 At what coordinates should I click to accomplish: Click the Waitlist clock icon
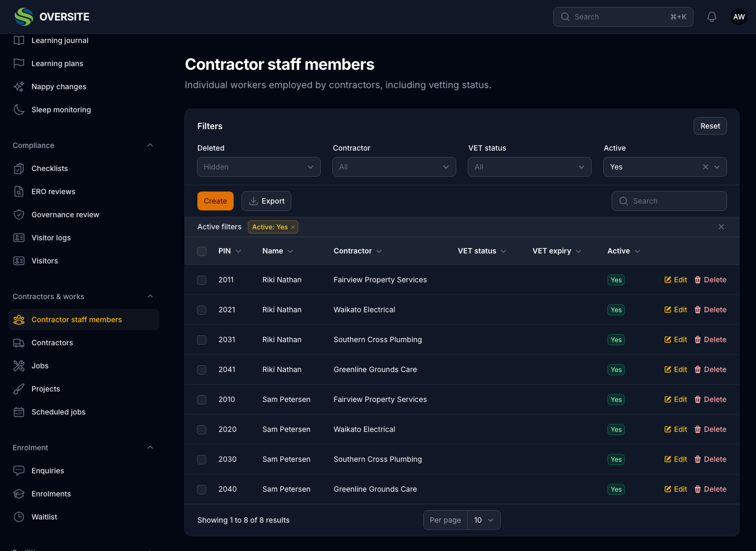coord(19,517)
